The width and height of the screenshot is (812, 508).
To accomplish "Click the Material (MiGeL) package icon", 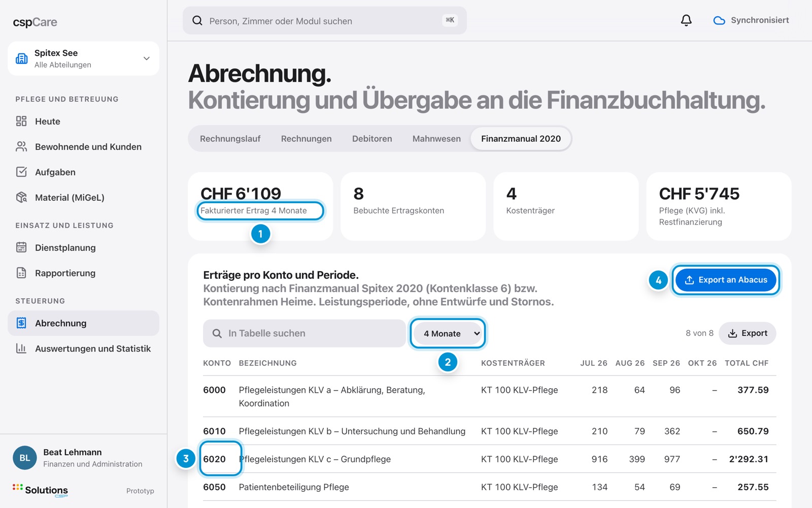I will tap(21, 197).
